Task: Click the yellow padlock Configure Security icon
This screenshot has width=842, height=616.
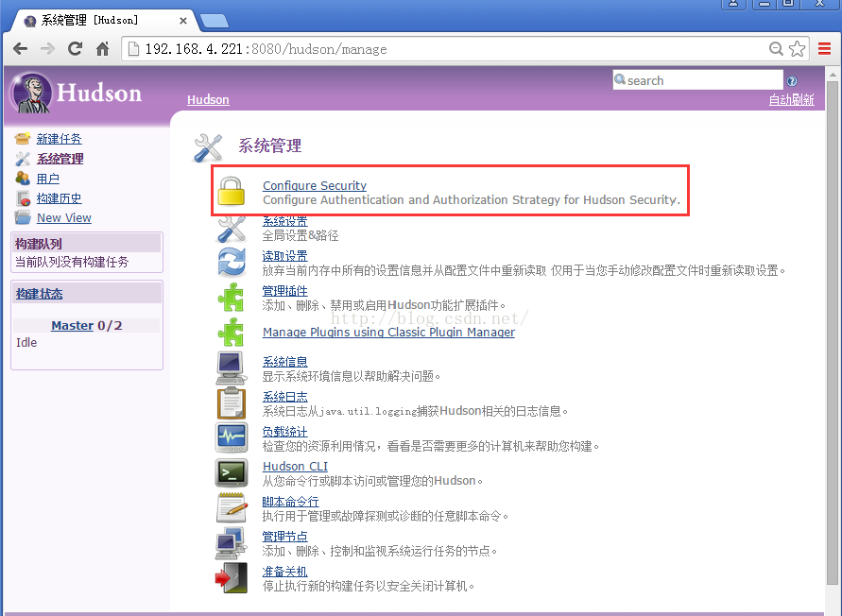Action: click(232, 191)
